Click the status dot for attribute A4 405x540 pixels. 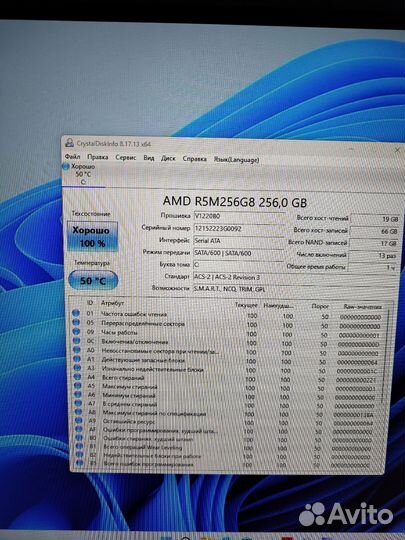click(78, 377)
